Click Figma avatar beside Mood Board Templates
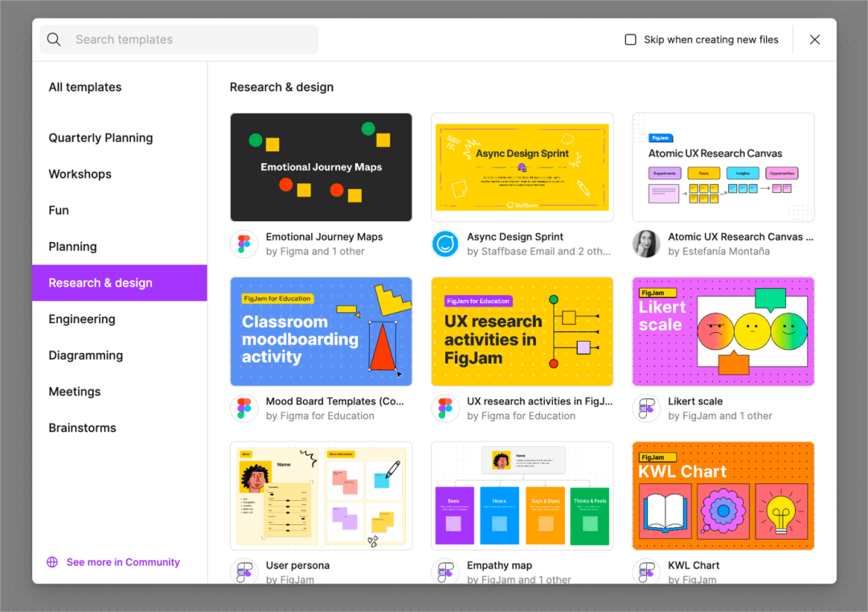The image size is (868, 612). [x=244, y=409]
